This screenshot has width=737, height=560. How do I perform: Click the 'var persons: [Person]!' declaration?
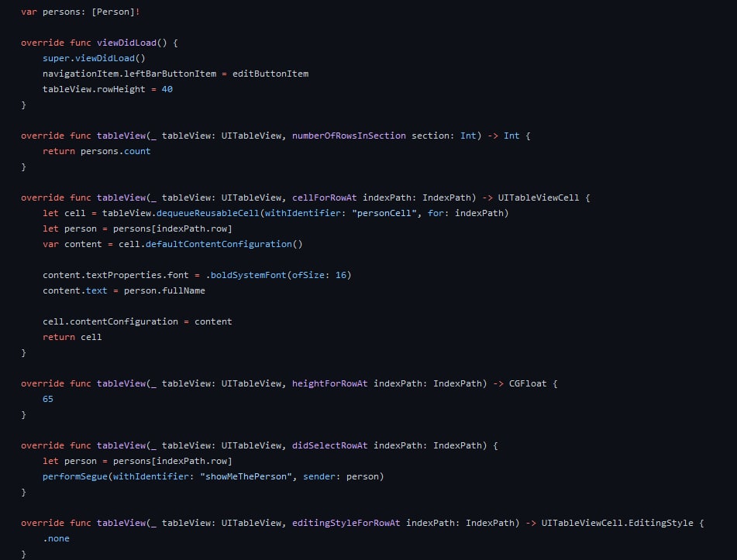(81, 12)
